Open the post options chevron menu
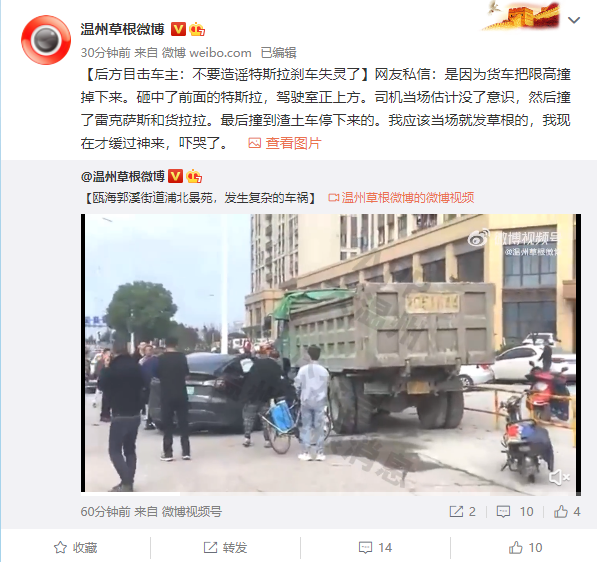The height and width of the screenshot is (562, 597). coord(574,20)
